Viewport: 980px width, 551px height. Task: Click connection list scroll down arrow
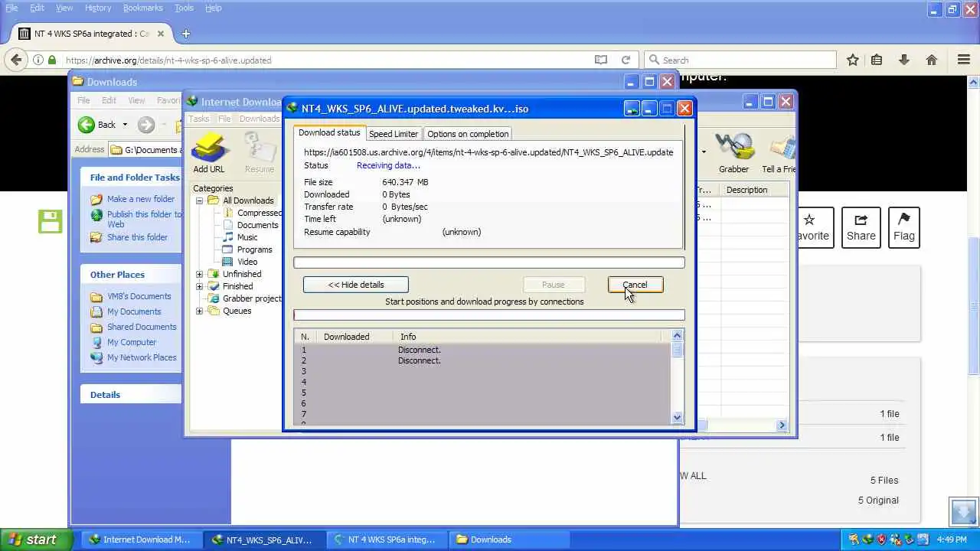coord(677,418)
